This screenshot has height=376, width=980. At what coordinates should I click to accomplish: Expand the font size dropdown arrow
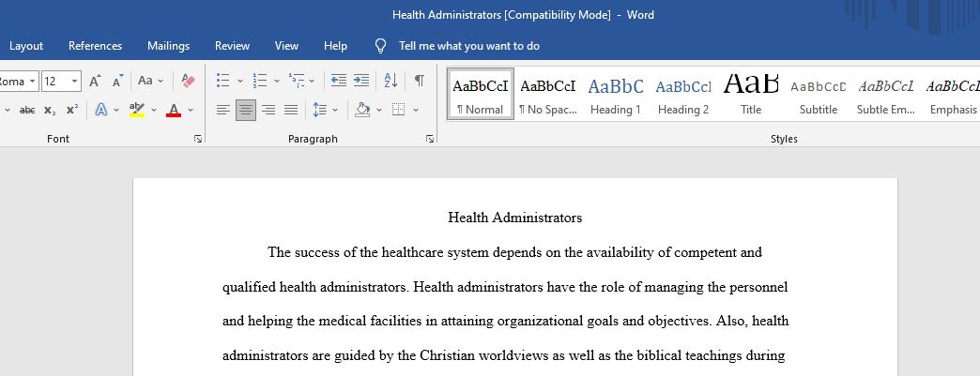(x=75, y=82)
